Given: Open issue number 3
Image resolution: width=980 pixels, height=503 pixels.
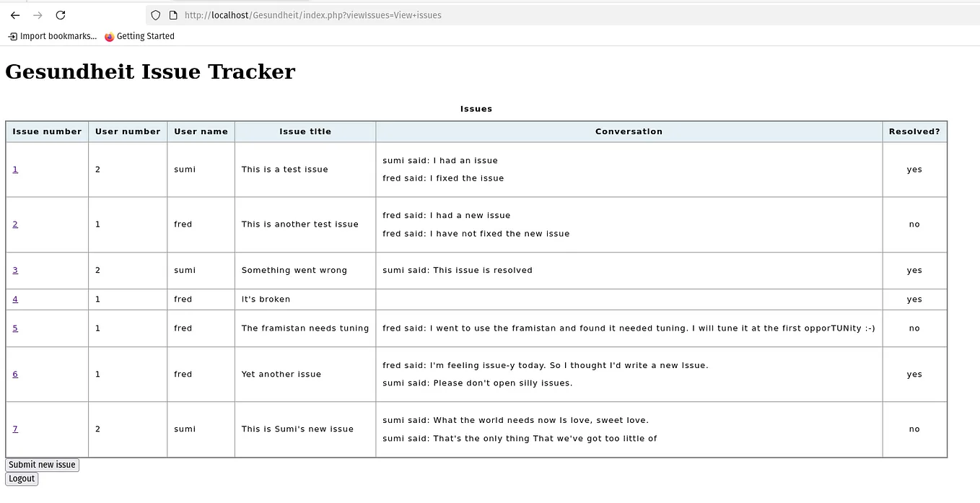Looking at the screenshot, I should click(x=15, y=270).
